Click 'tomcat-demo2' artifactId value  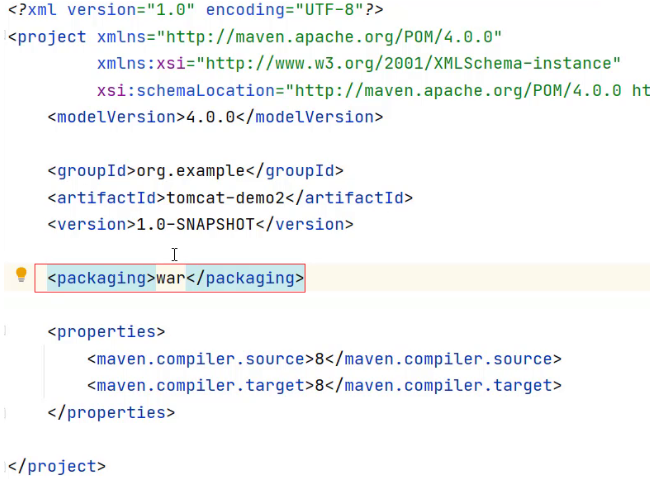[226, 197]
